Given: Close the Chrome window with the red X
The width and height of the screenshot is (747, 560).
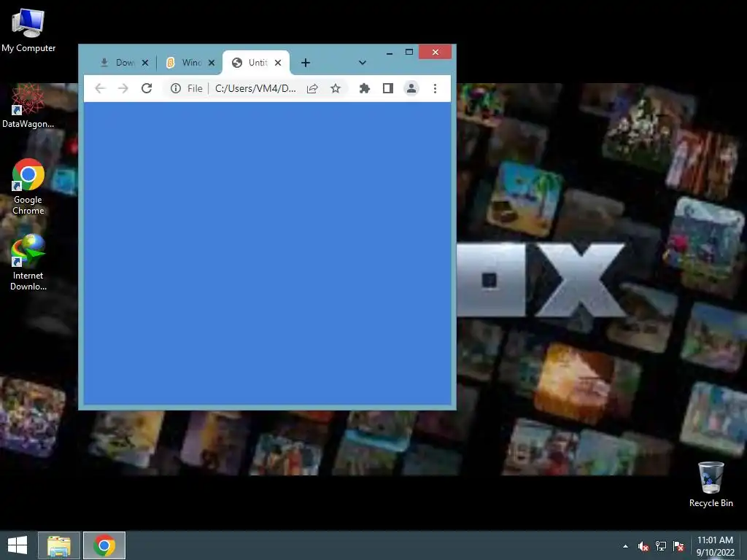Looking at the screenshot, I should [436, 52].
